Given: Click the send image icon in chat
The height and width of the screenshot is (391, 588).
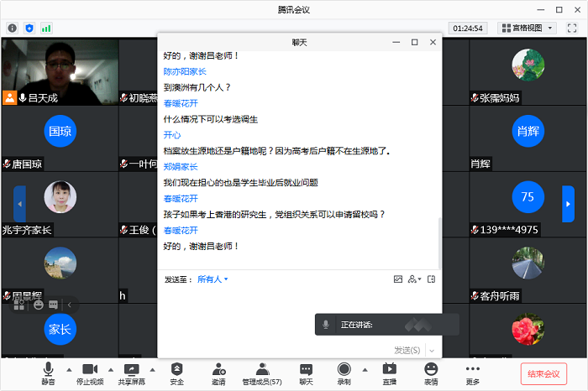Looking at the screenshot, I should pos(397,279).
